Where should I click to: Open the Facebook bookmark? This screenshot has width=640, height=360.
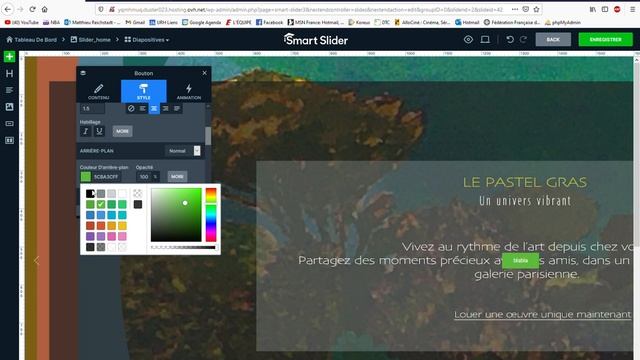269,22
